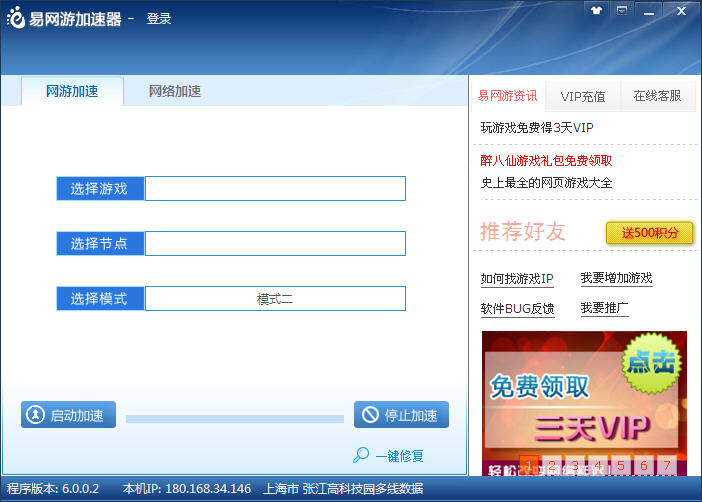Start acceleration with 启动加速 button
The width and height of the screenshot is (702, 502).
(68, 415)
